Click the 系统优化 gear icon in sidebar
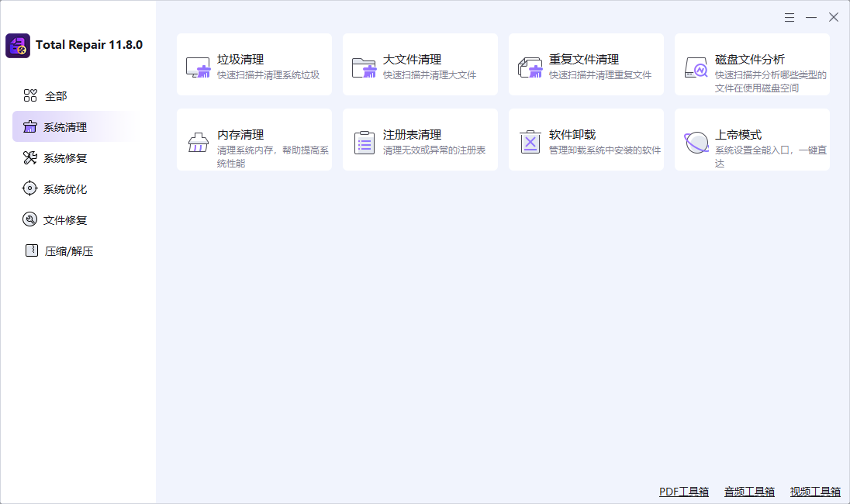The width and height of the screenshot is (850, 504). point(29,188)
